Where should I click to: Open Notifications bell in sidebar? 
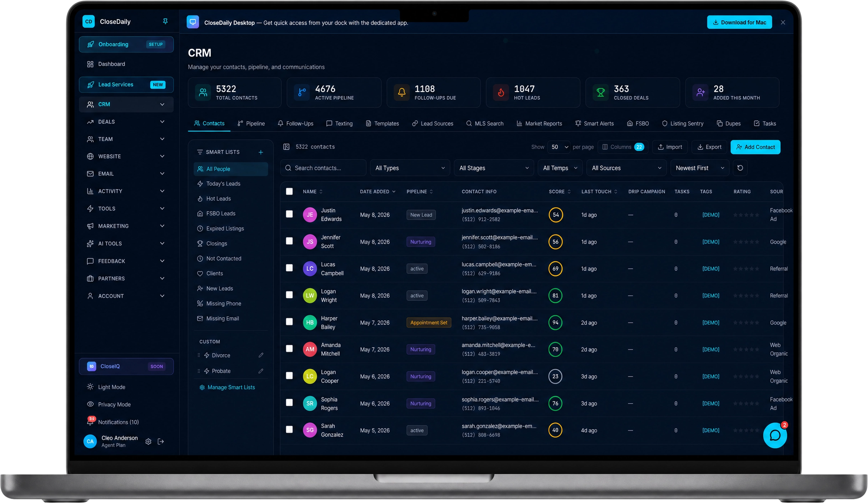[90, 422]
